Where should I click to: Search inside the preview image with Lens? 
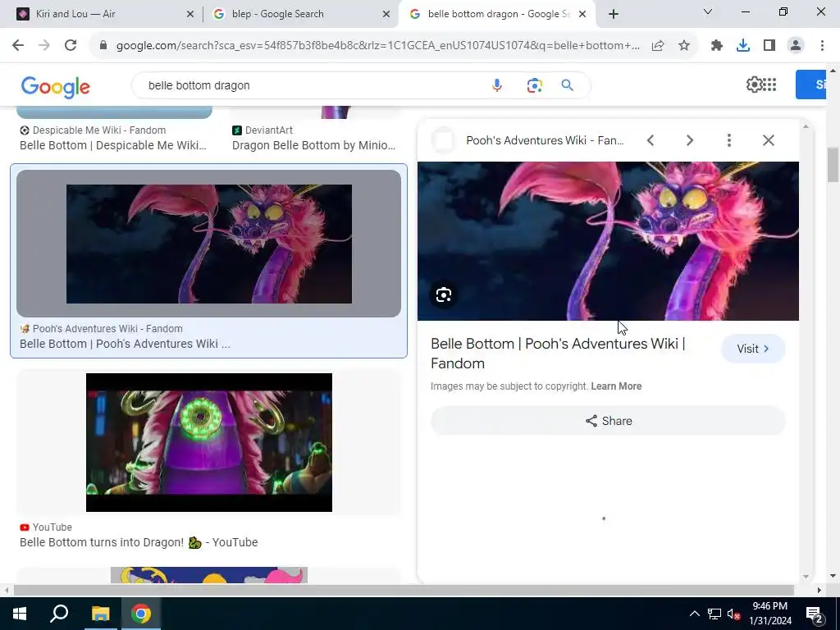444,295
